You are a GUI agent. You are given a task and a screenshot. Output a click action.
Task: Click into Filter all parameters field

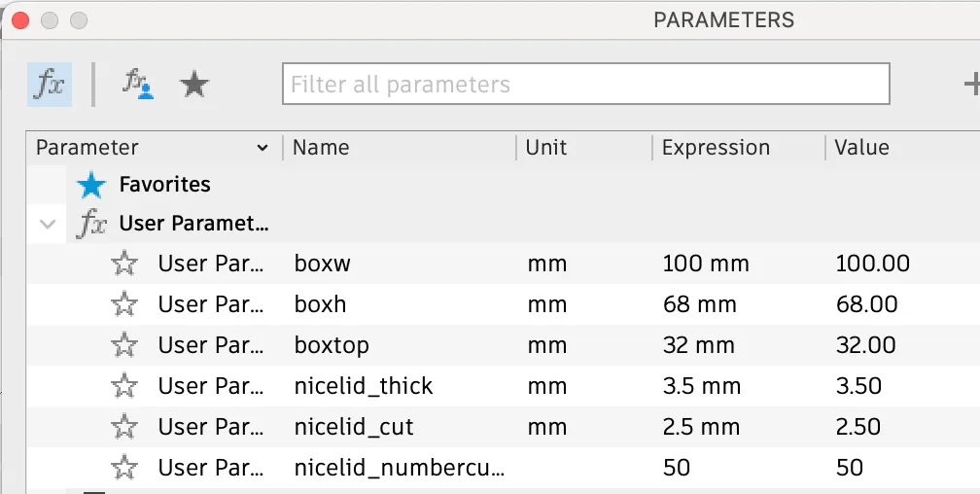coord(585,85)
